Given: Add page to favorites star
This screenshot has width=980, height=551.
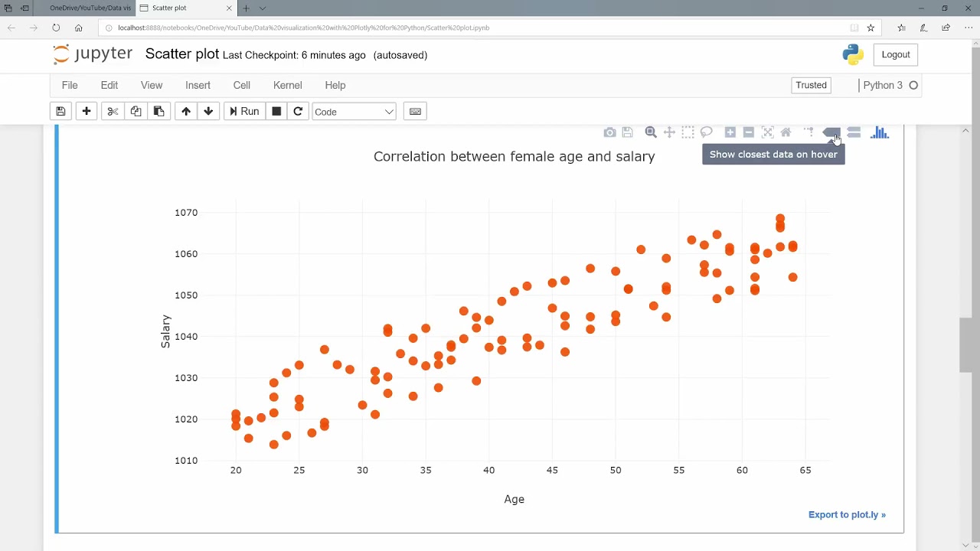Looking at the screenshot, I should tap(871, 28).
